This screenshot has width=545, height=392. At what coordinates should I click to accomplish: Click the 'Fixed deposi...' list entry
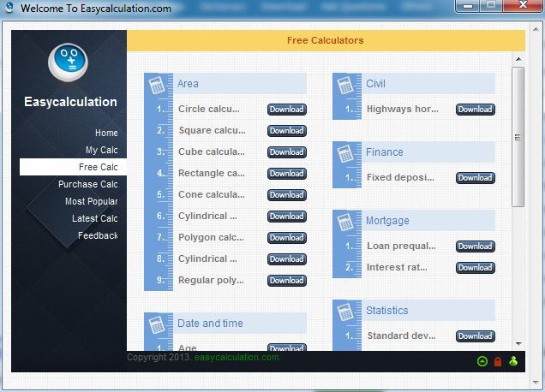(400, 177)
